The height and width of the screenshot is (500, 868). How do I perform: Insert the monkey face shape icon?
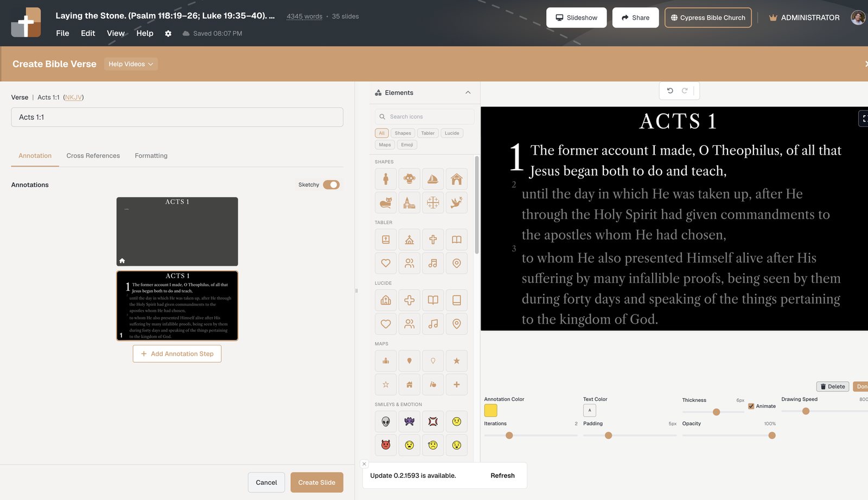[410, 179]
